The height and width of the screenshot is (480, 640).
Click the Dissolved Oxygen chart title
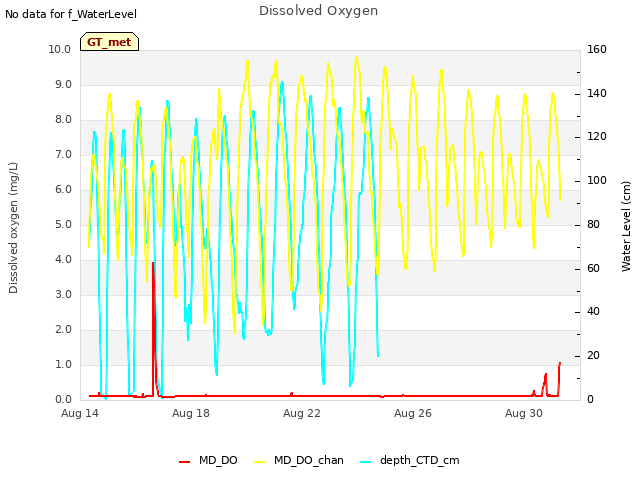click(x=318, y=11)
